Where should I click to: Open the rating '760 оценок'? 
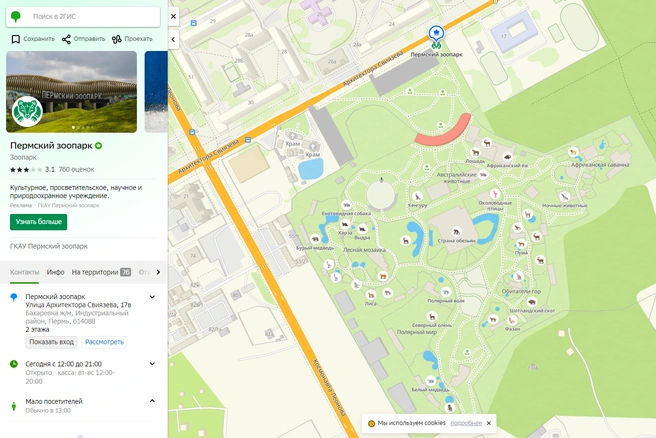(x=76, y=169)
